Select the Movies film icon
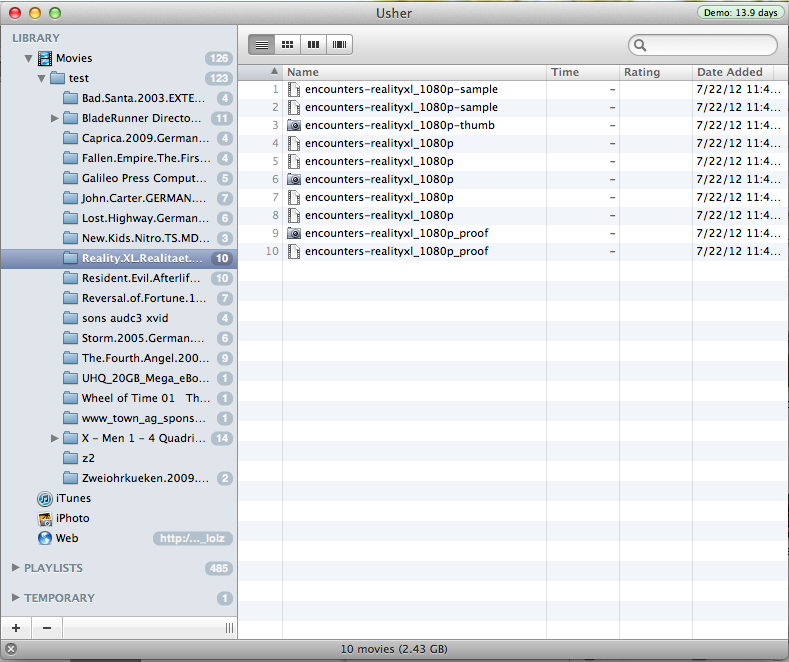 coord(45,58)
